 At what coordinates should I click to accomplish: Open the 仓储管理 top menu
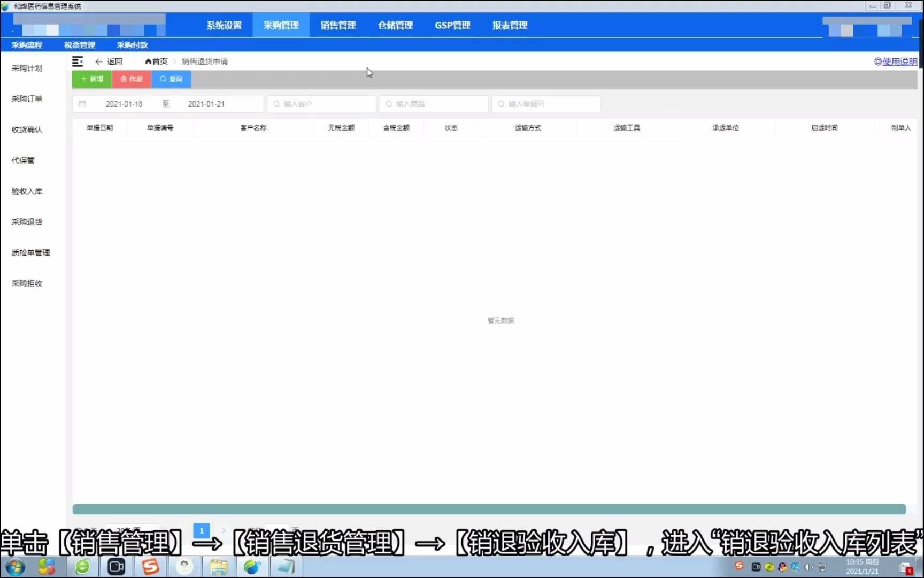click(396, 25)
